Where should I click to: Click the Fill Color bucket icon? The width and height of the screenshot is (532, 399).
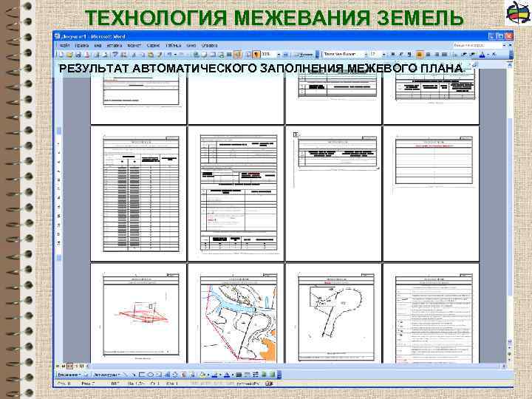(202, 375)
